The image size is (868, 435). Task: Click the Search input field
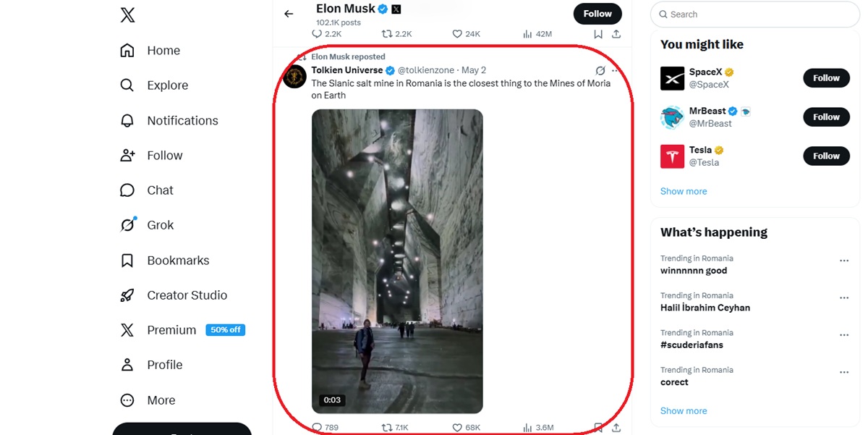[755, 14]
